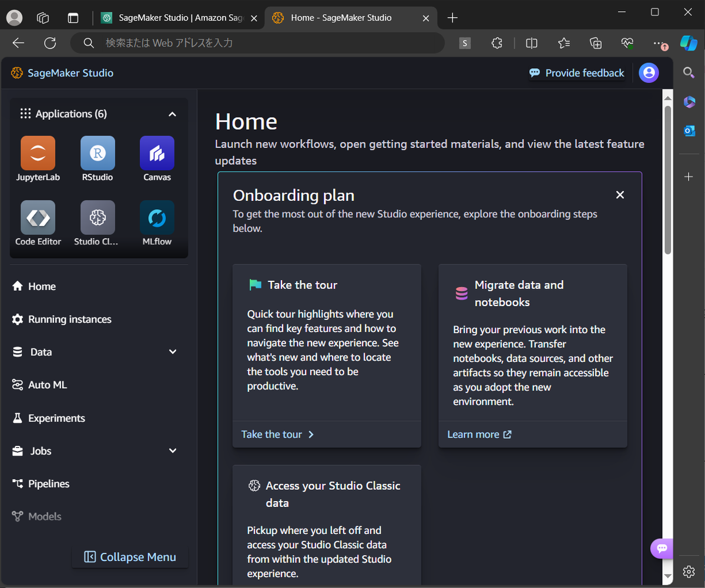This screenshot has height=588, width=705.
Task: Focus the browser address bar
Action: [257, 43]
